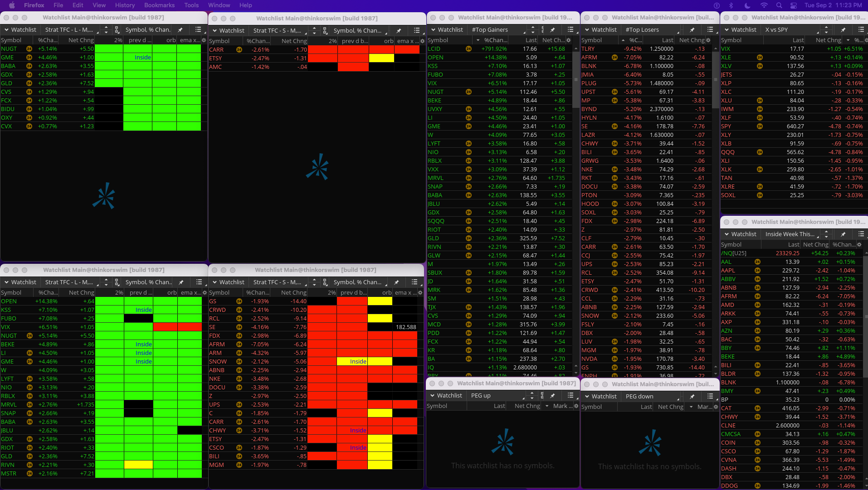Click column gear icon in PEG down window
The image size is (868, 490).
tap(716, 407)
